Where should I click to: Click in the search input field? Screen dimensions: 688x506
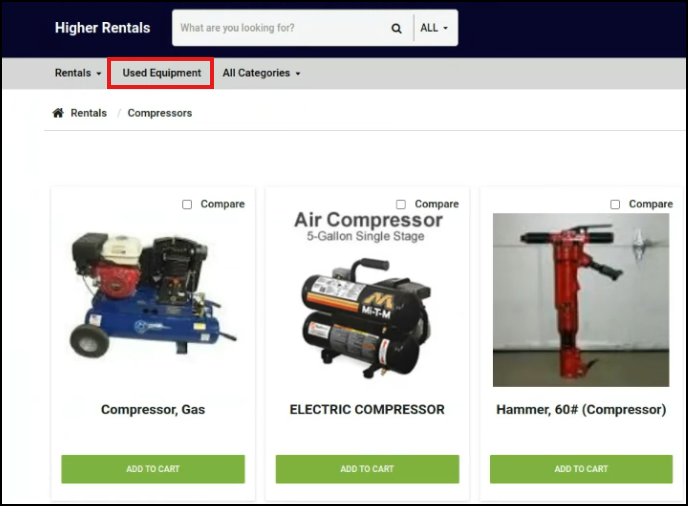pos(280,28)
